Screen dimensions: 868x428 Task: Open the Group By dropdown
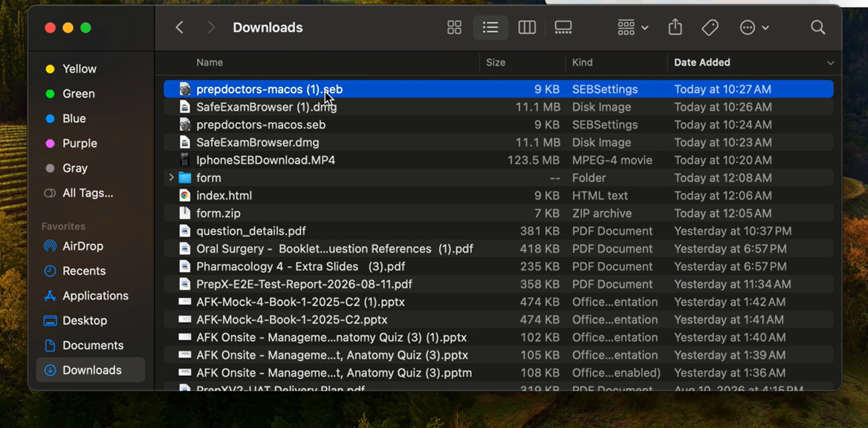pyautogui.click(x=632, y=27)
